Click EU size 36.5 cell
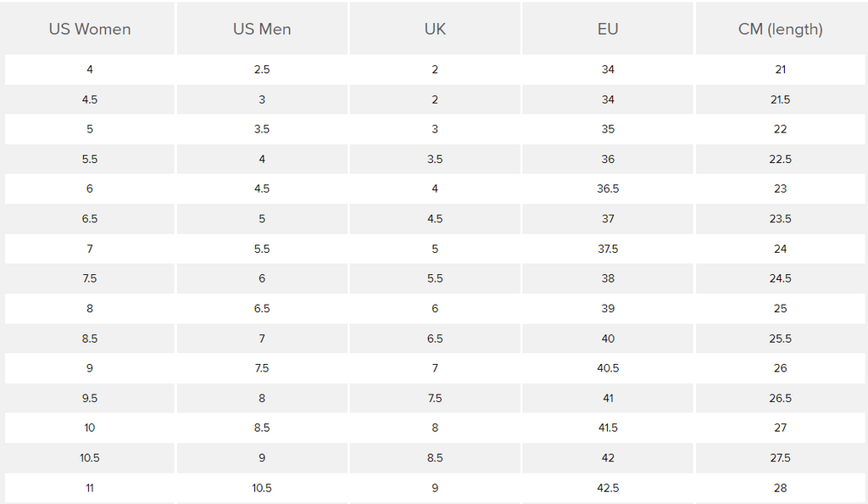The height and width of the screenshot is (504, 868). 608,189
